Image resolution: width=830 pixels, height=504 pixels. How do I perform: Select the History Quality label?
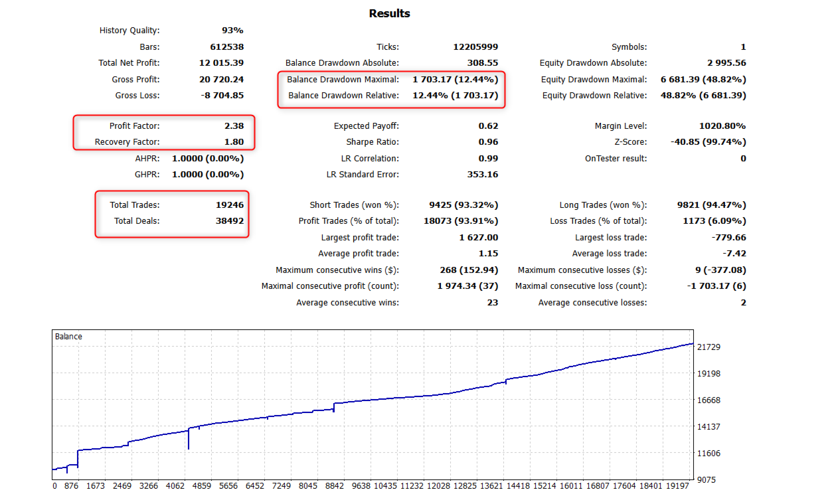129,31
